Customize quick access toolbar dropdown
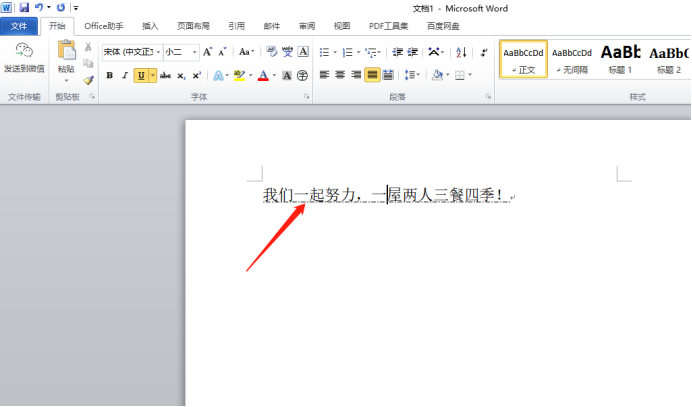The height and width of the screenshot is (407, 692). pos(76,8)
